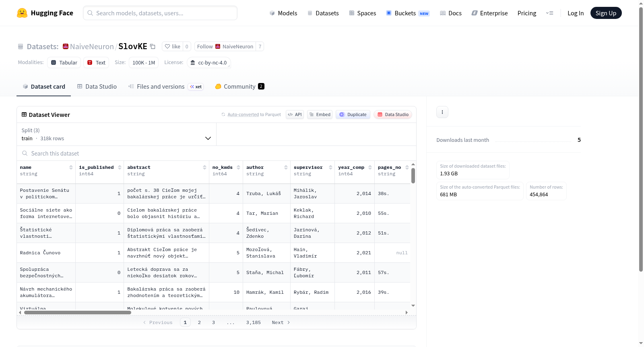Open the Files and versions tab
The image size is (644, 347).
click(166, 87)
